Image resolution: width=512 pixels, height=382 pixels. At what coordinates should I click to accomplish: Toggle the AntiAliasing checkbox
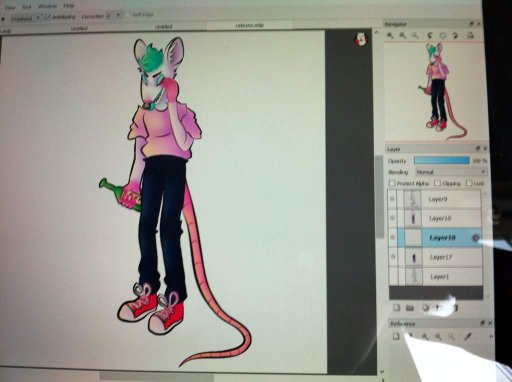(x=47, y=17)
